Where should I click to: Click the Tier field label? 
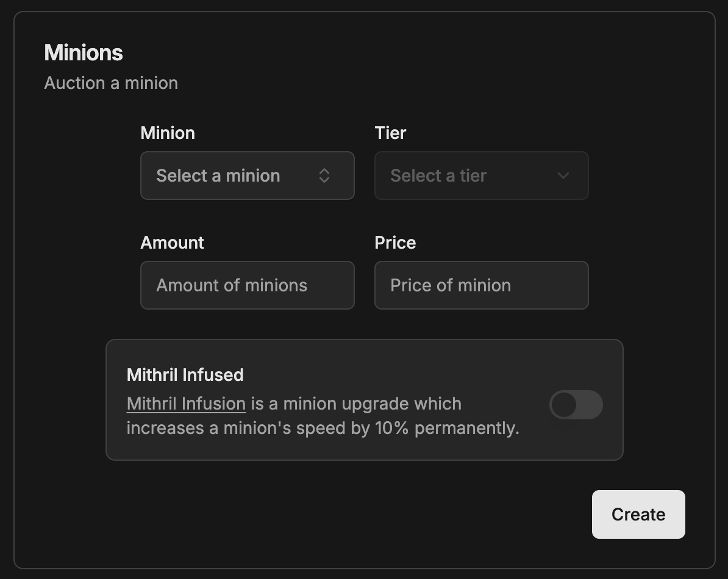click(390, 133)
